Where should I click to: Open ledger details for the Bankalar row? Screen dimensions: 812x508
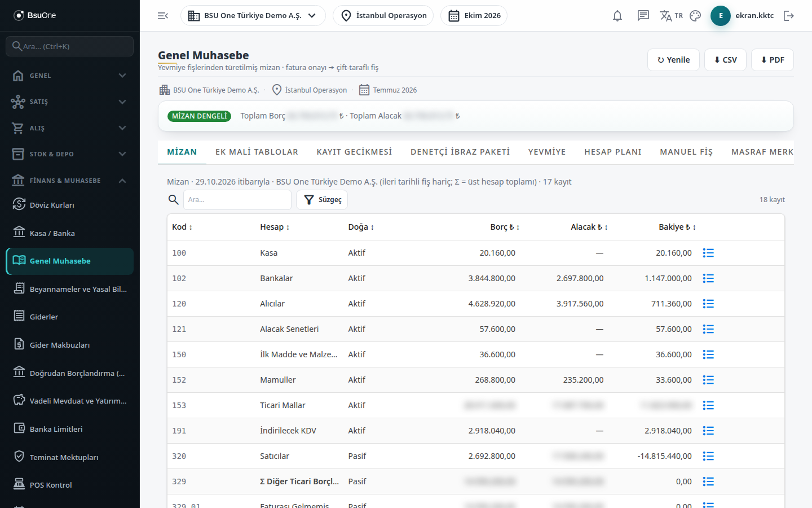point(708,278)
